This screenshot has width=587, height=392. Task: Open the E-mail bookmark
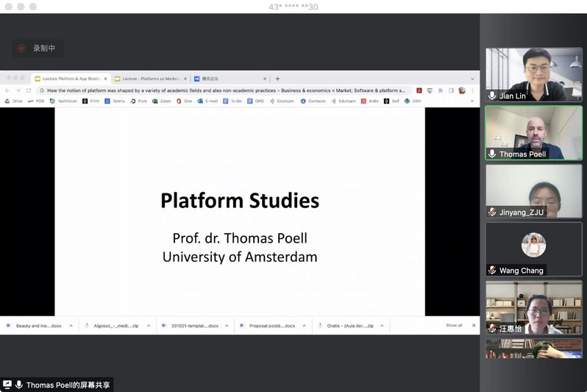(x=207, y=101)
